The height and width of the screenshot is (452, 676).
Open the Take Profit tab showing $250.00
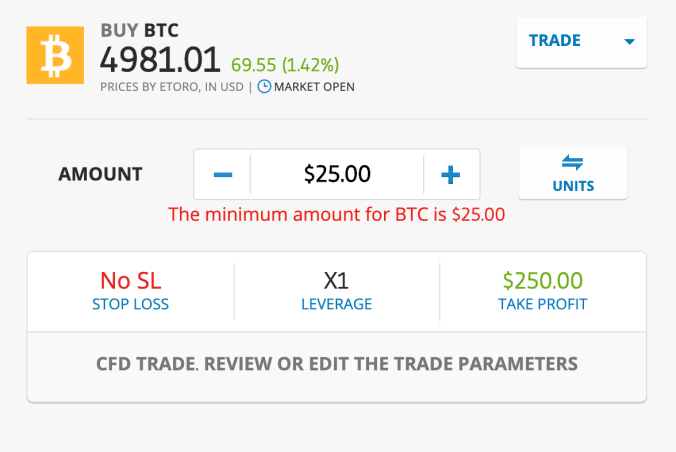tap(542, 291)
